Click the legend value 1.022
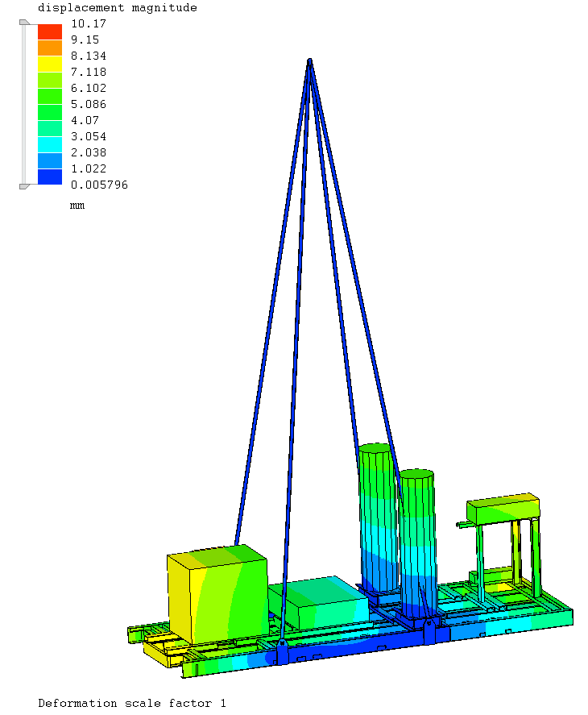 89,168
